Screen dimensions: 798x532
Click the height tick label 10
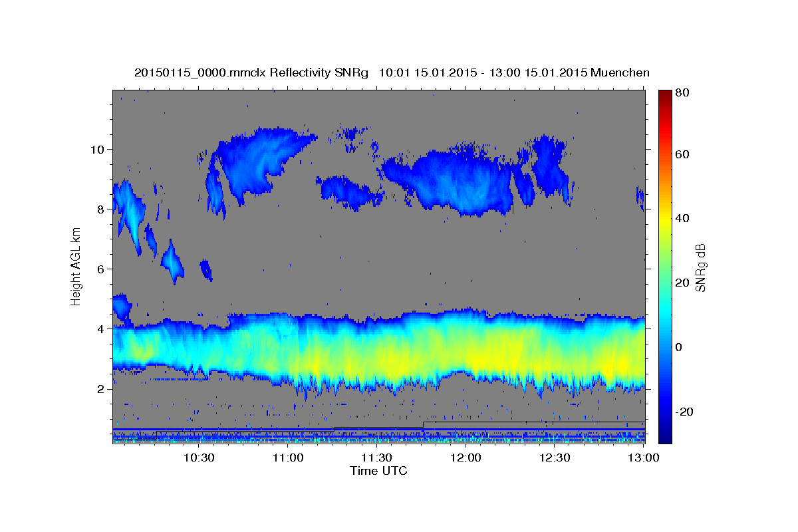coord(97,149)
